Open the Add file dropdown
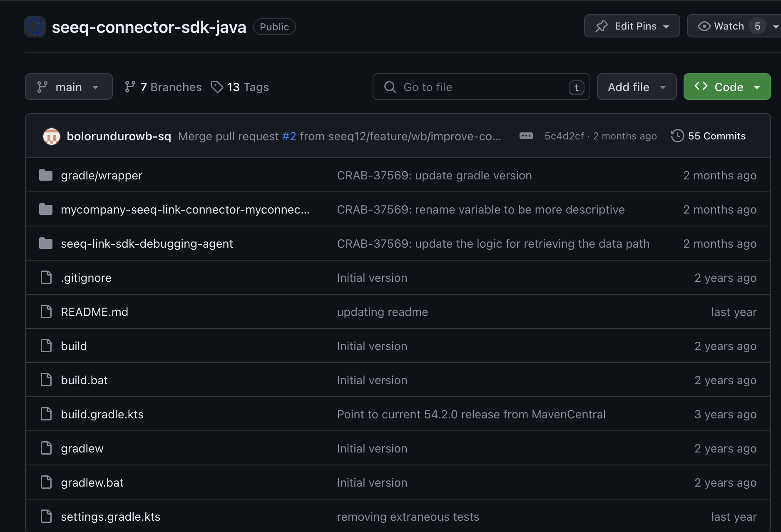The image size is (781, 532). pyautogui.click(x=637, y=87)
